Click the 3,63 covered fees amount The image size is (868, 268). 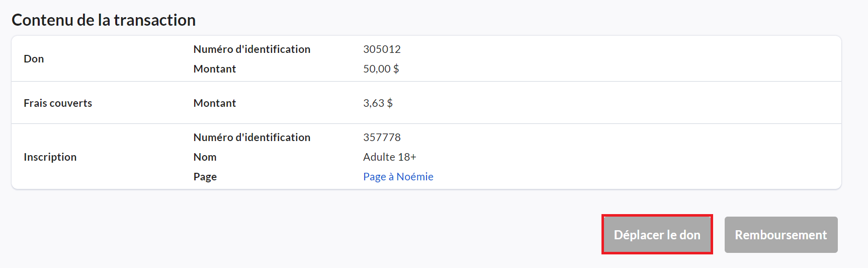[x=374, y=103]
